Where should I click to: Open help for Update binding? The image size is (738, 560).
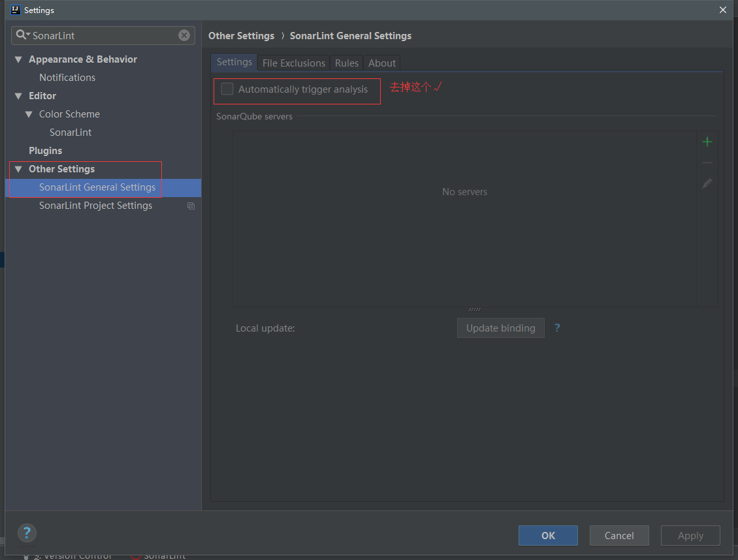click(557, 328)
